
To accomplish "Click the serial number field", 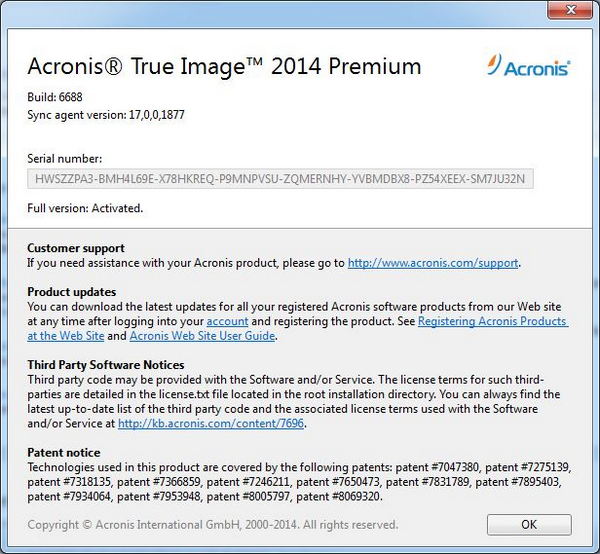I will (281, 178).
